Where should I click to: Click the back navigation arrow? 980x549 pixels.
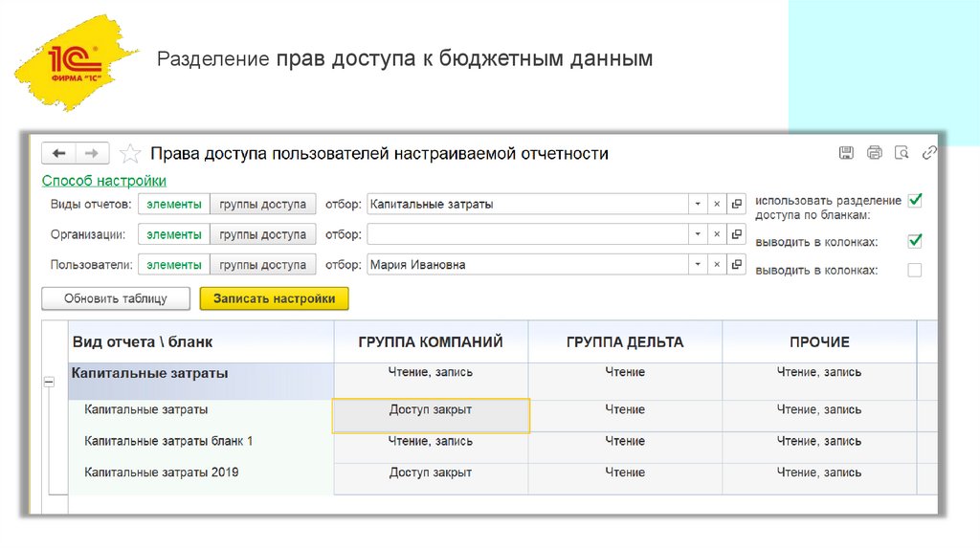point(59,153)
